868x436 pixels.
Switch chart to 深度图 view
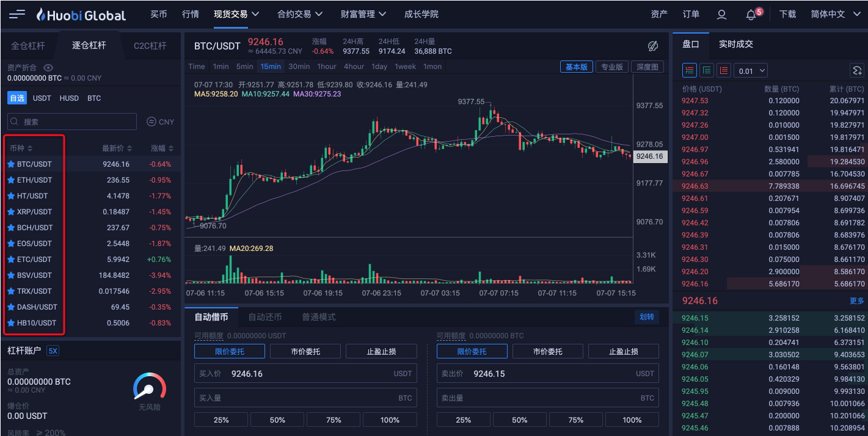pyautogui.click(x=647, y=67)
